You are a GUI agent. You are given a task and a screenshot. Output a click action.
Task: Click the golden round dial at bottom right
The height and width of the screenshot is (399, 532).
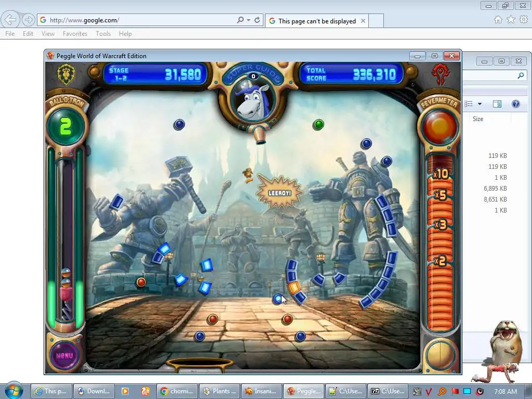pyautogui.click(x=440, y=355)
